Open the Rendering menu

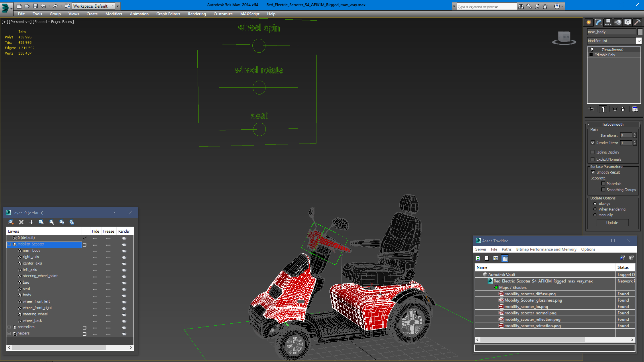(x=197, y=14)
